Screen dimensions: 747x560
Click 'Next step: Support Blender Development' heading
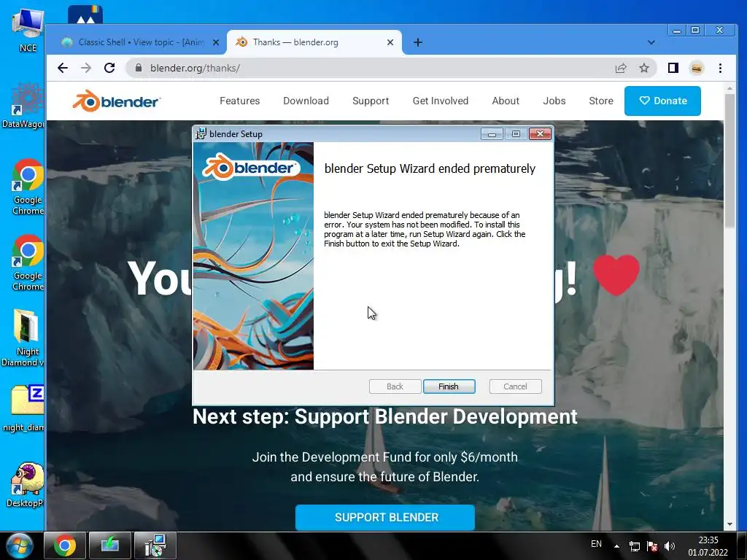click(385, 416)
